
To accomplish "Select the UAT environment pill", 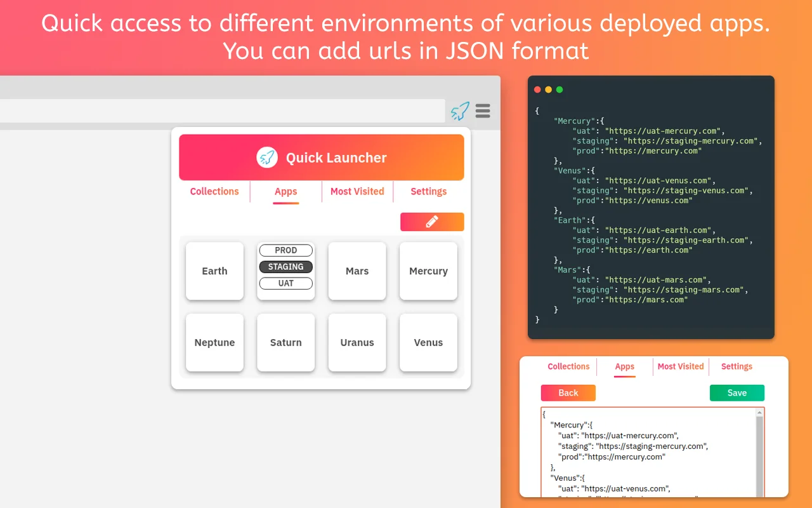I will click(x=286, y=283).
